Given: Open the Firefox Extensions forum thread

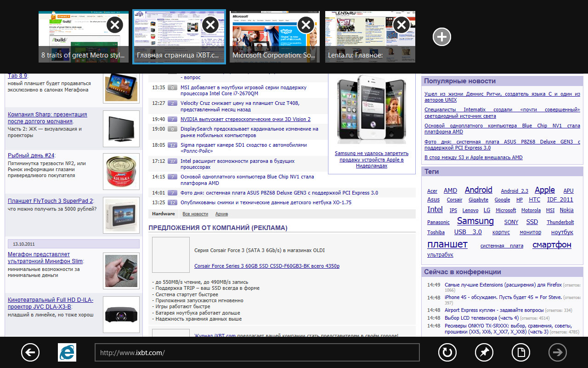Looking at the screenshot, I should pos(503,285).
